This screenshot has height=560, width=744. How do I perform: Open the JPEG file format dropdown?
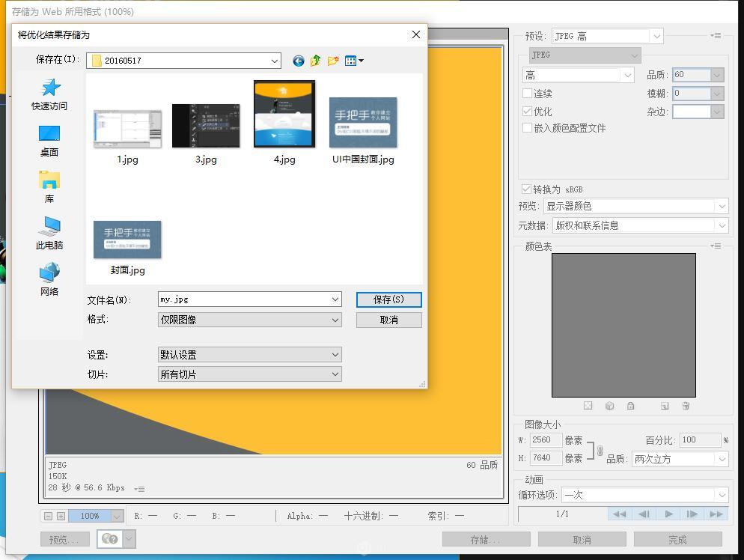[x=585, y=55]
